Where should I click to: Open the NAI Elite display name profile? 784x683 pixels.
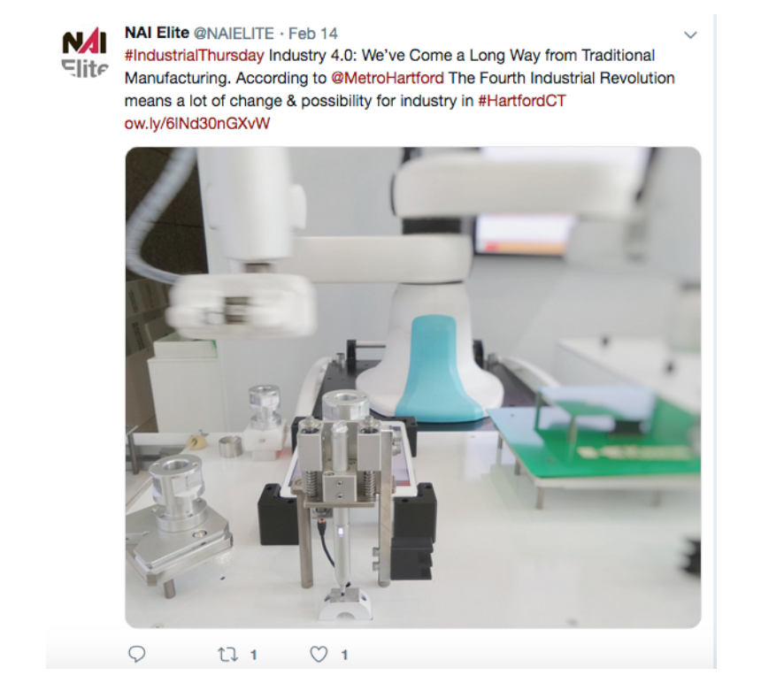(x=157, y=33)
